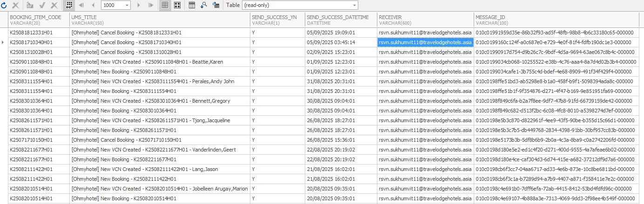Open the column chooser icon

(192, 5)
